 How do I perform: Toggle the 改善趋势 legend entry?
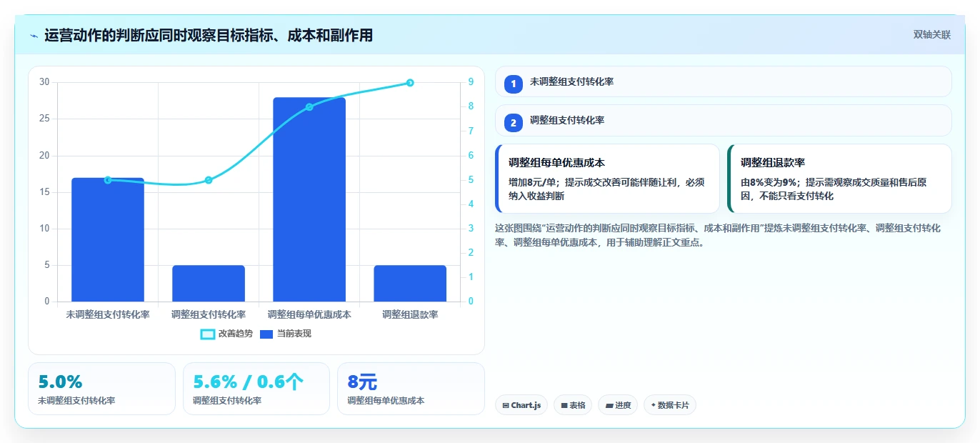[x=226, y=334]
